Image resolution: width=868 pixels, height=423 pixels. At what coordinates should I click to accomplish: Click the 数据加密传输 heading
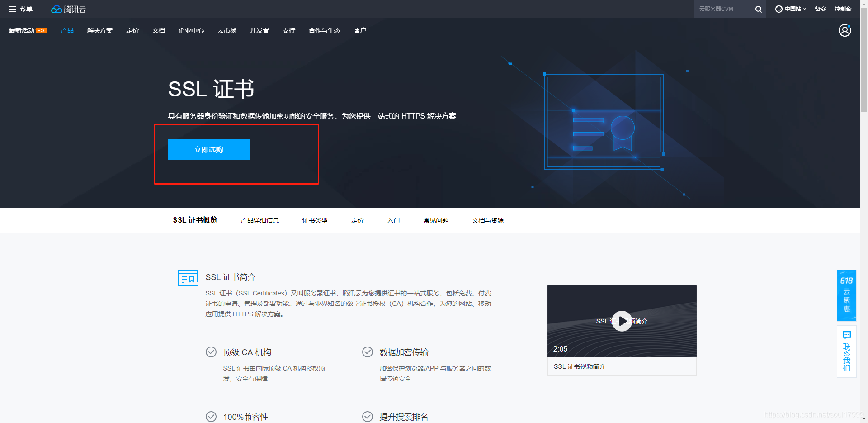tap(404, 352)
